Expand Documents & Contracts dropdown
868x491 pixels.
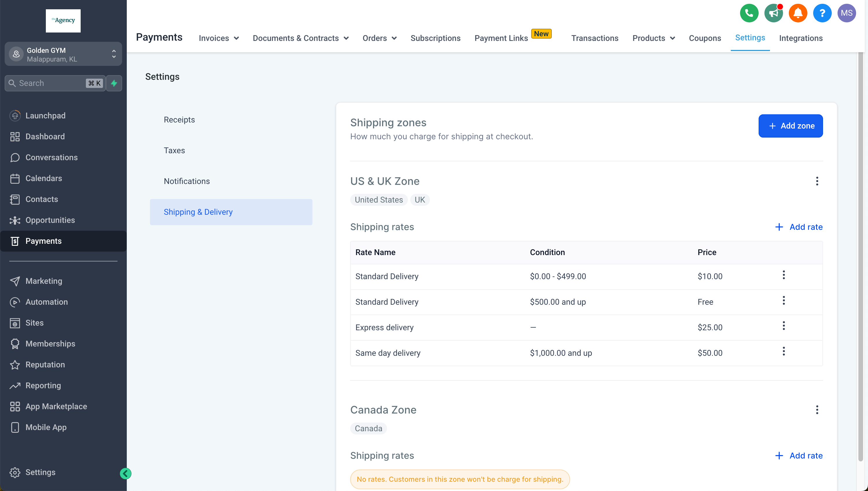click(300, 38)
